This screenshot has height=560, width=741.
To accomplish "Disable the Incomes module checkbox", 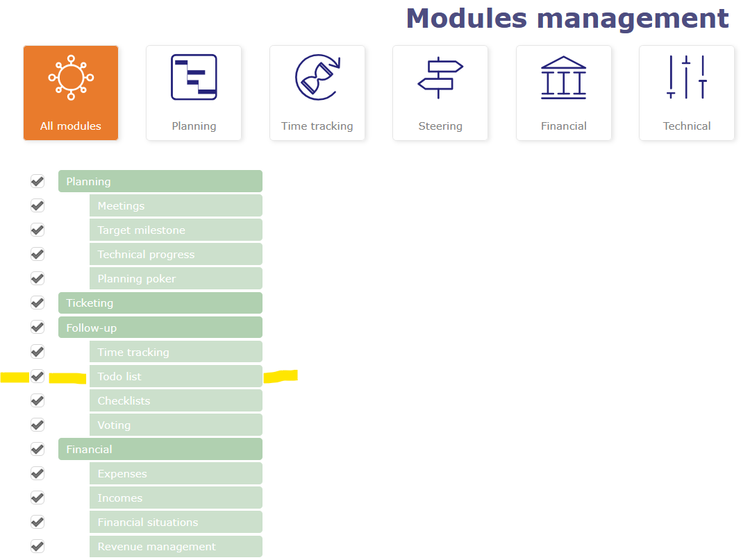I will pos(38,498).
